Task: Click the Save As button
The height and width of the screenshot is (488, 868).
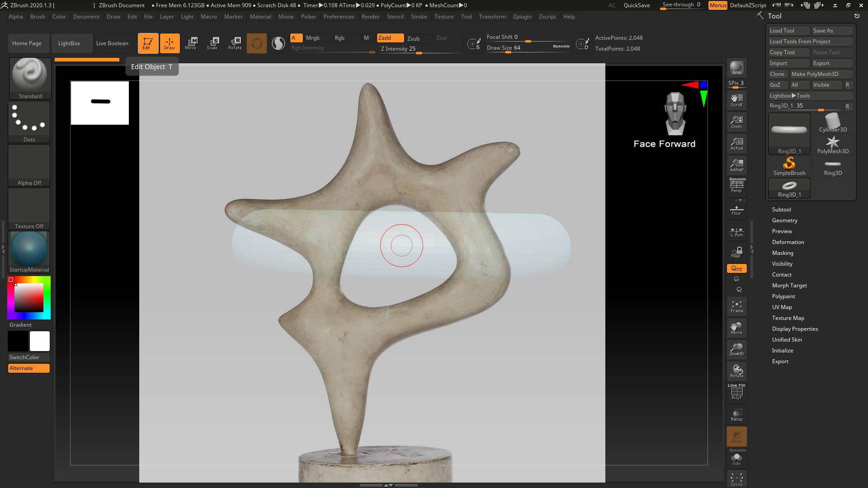Action: click(x=832, y=31)
